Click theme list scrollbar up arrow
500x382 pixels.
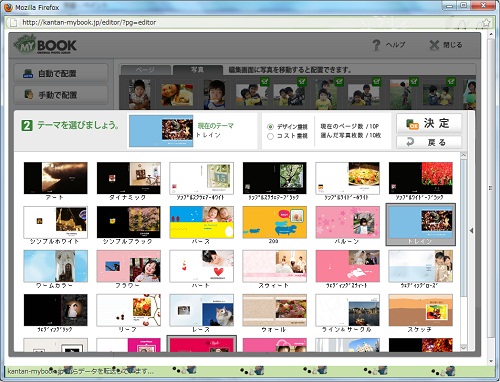(463, 156)
